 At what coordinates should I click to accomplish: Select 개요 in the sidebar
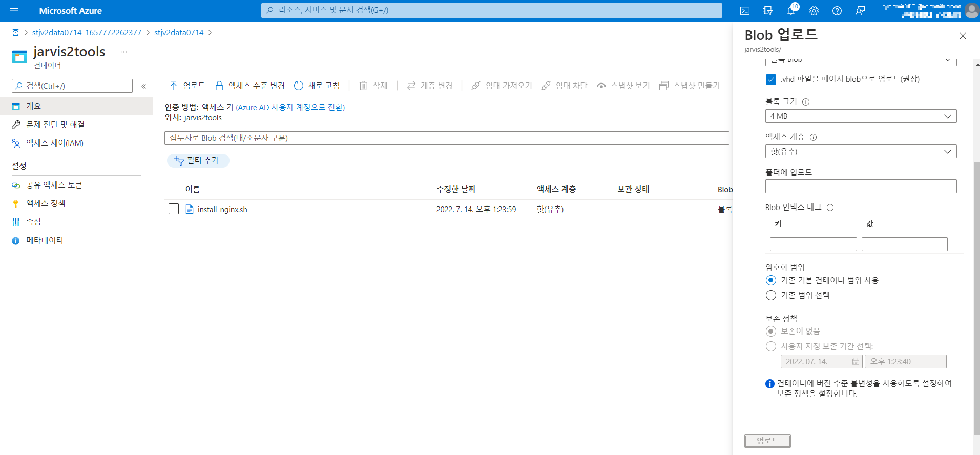(76, 106)
